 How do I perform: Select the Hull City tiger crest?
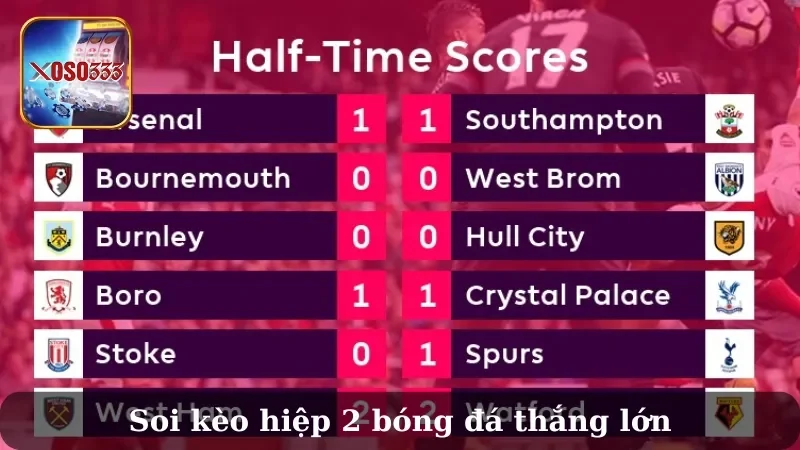(x=729, y=237)
